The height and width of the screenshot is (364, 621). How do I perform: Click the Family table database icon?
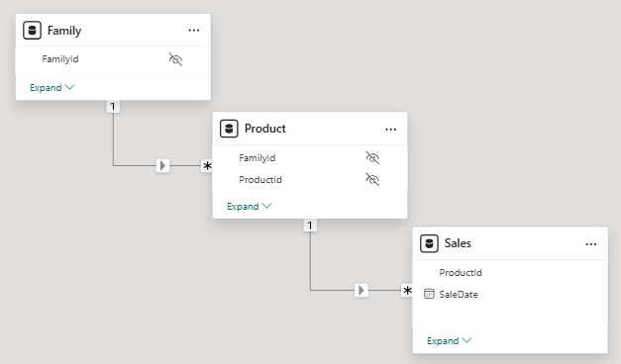click(32, 31)
